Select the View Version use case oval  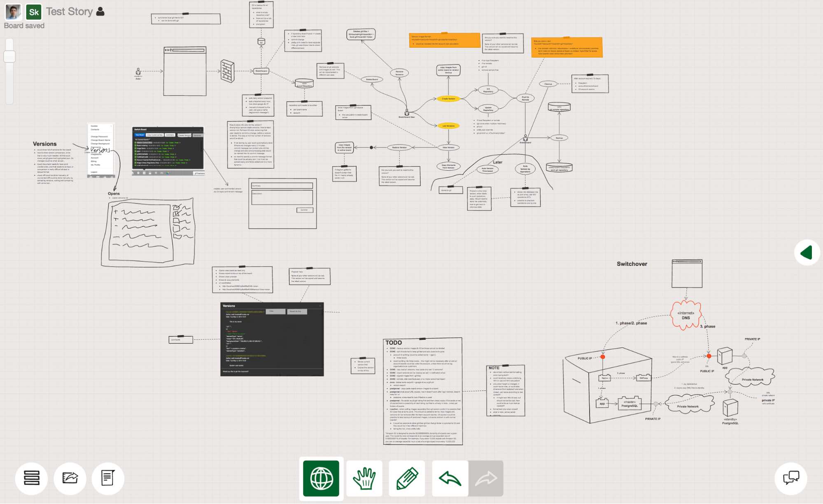(x=448, y=147)
